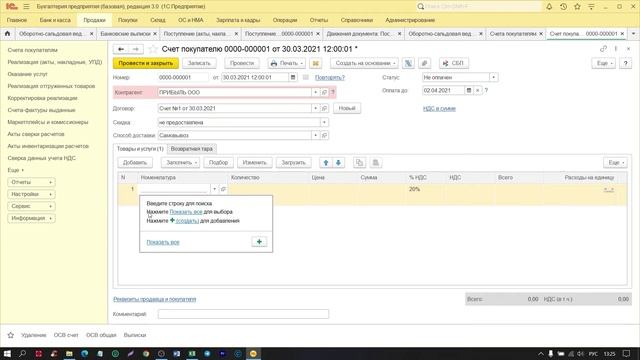
Task: Click the green plus create button in popup
Action: coord(259,242)
